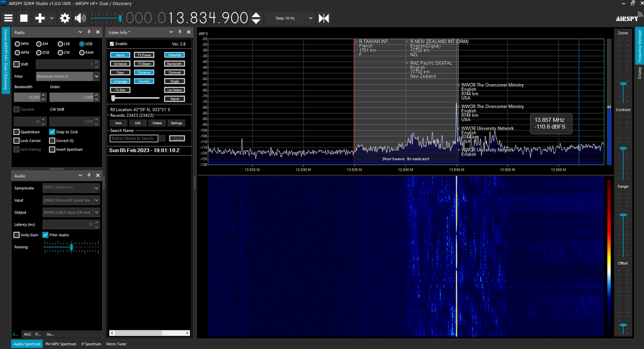
Task: Click the center tuning icon beside Step
Action: [x=324, y=18]
